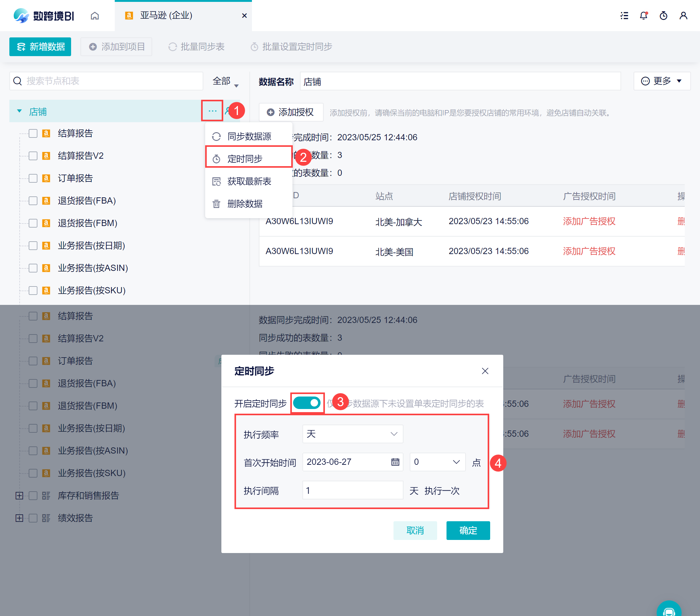Click the home icon in top bar

pos(95,16)
